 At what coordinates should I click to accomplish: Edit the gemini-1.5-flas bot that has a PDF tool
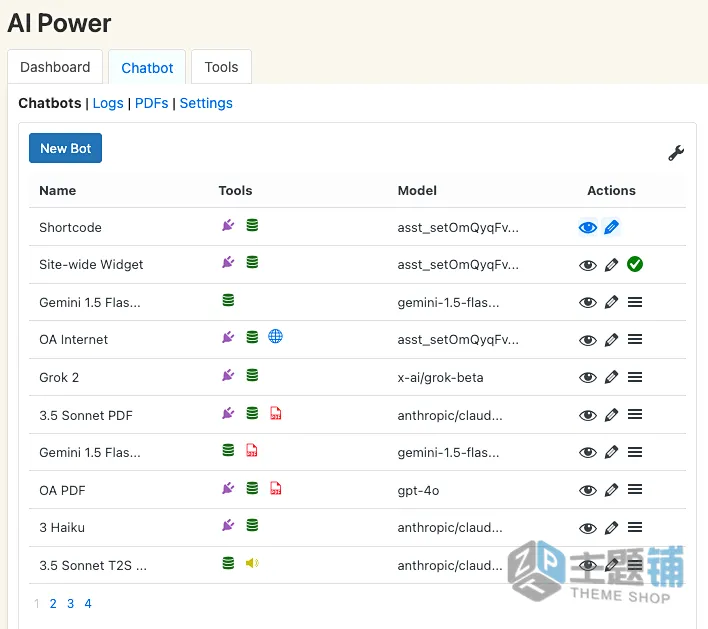pos(611,452)
